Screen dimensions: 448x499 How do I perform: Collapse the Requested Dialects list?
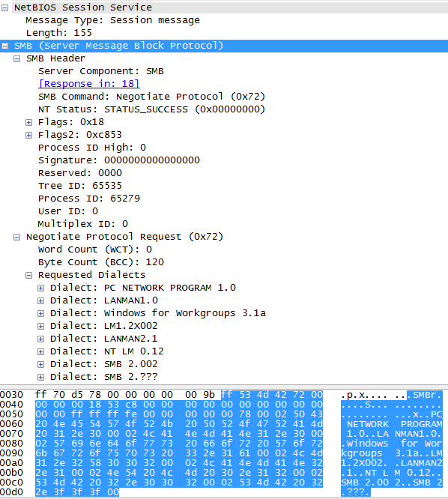pos(28,275)
